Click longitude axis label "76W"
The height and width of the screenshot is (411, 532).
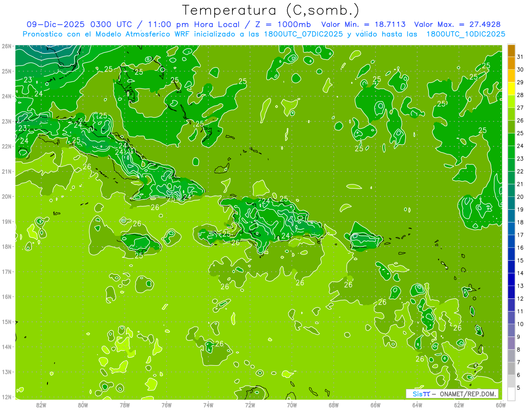coord(166,405)
